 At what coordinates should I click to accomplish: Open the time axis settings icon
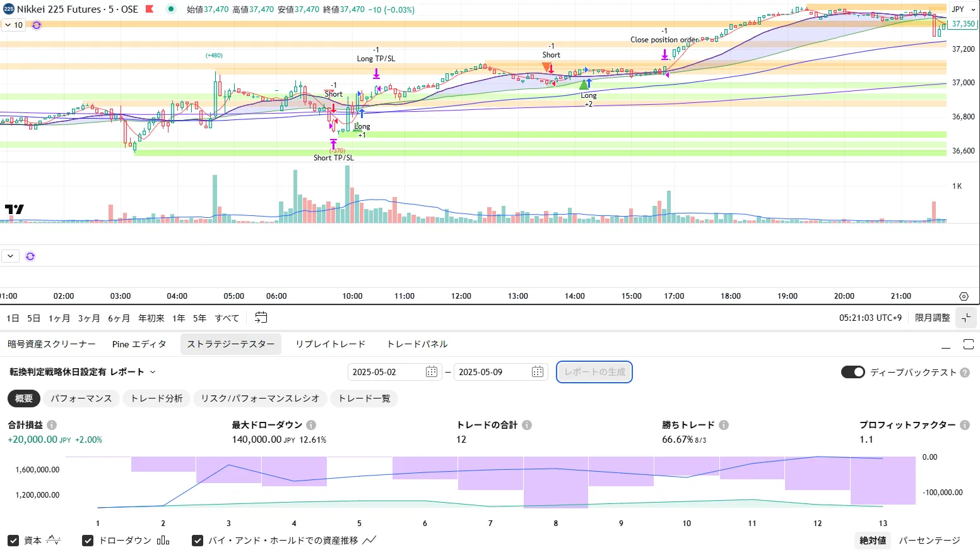(x=964, y=296)
